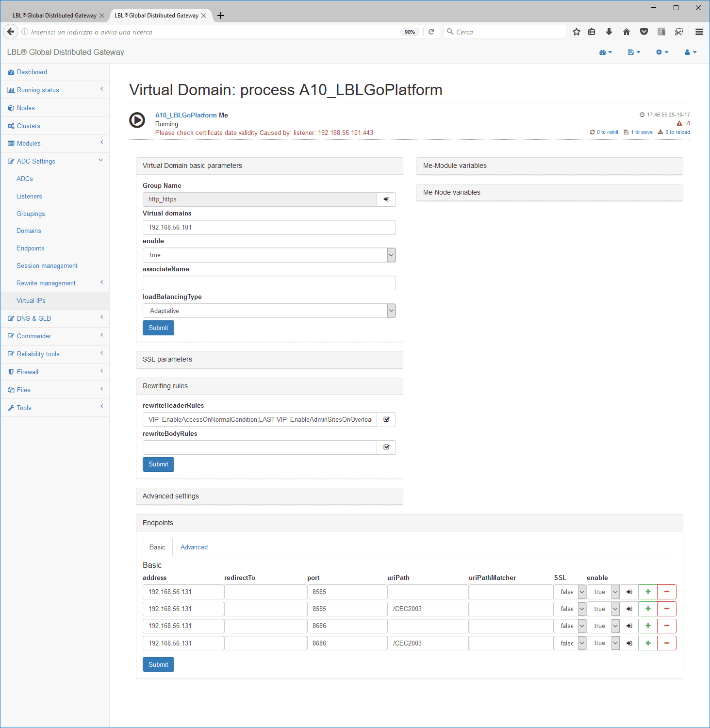
Task: Open enable dropdown for 8686 /CEC2003 endpoint
Action: (603, 643)
